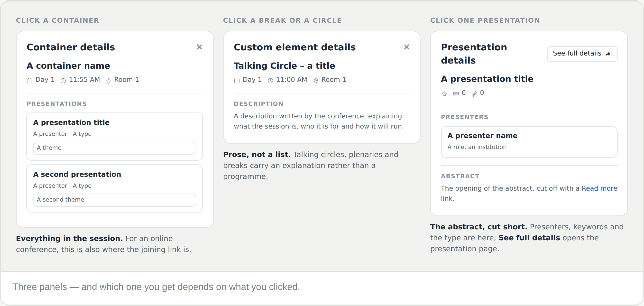Screen dimensions: 644x306
Task: Click the clock icon beside 11:00 AM
Action: point(270,81)
